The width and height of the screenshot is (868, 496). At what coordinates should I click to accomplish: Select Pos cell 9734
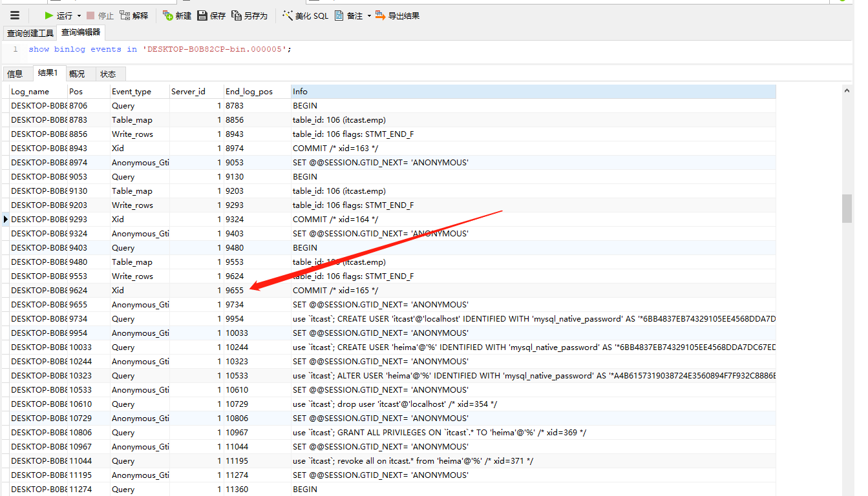coord(89,319)
